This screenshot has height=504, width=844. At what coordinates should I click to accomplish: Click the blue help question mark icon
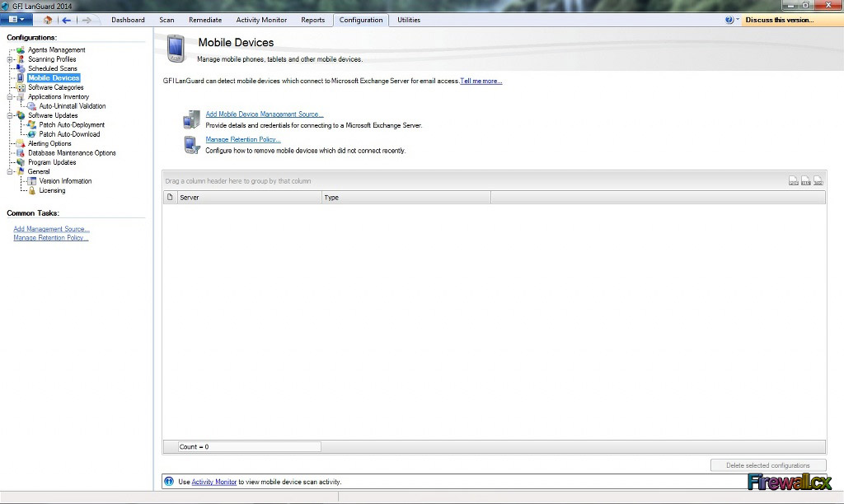[729, 20]
